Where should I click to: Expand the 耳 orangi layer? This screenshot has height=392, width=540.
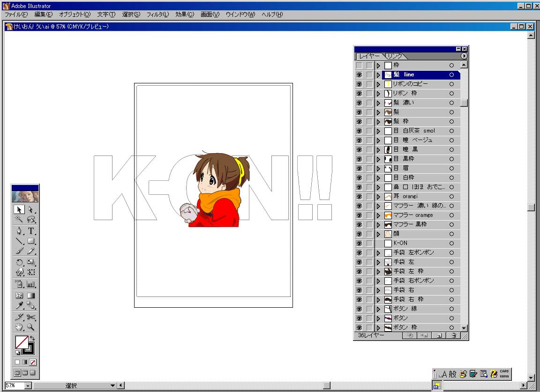click(378, 197)
